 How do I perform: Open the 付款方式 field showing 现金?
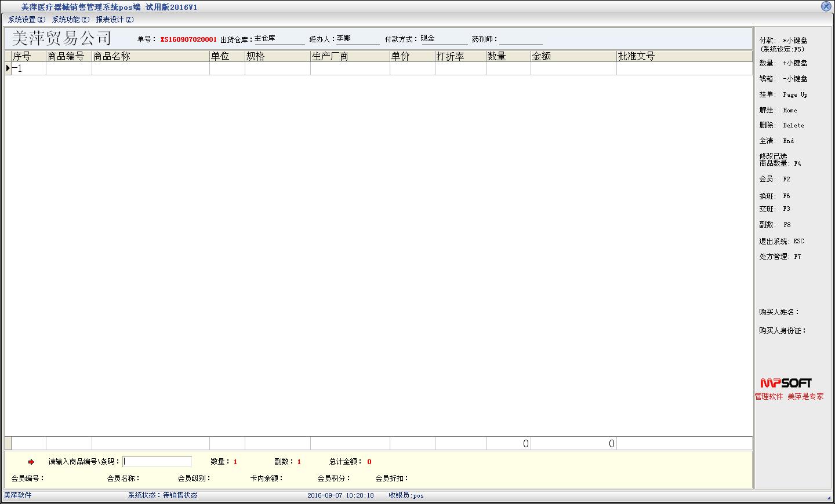pos(444,39)
